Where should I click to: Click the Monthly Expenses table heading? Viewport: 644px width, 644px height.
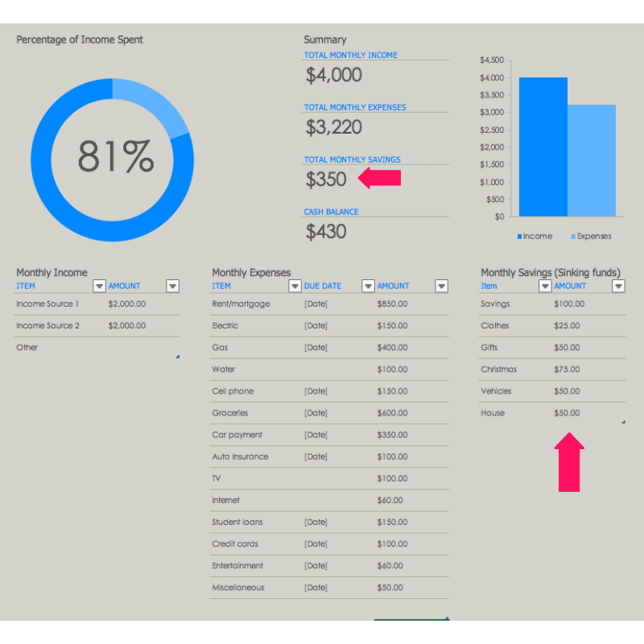tap(251, 273)
